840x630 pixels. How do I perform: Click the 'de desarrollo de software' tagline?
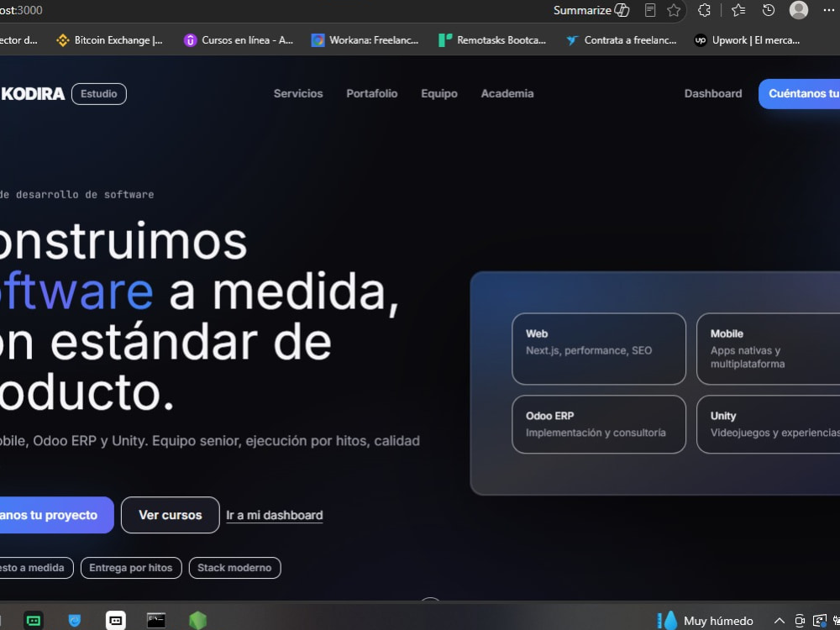(76, 195)
